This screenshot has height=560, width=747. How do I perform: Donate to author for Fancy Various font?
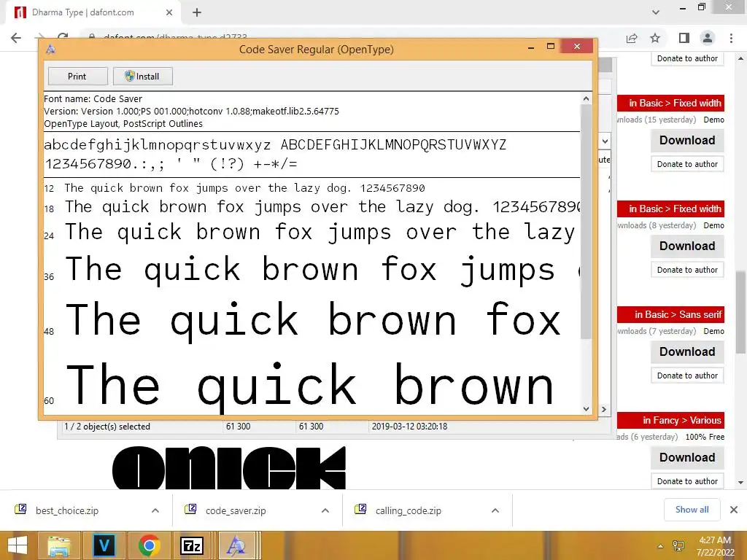[687, 481]
